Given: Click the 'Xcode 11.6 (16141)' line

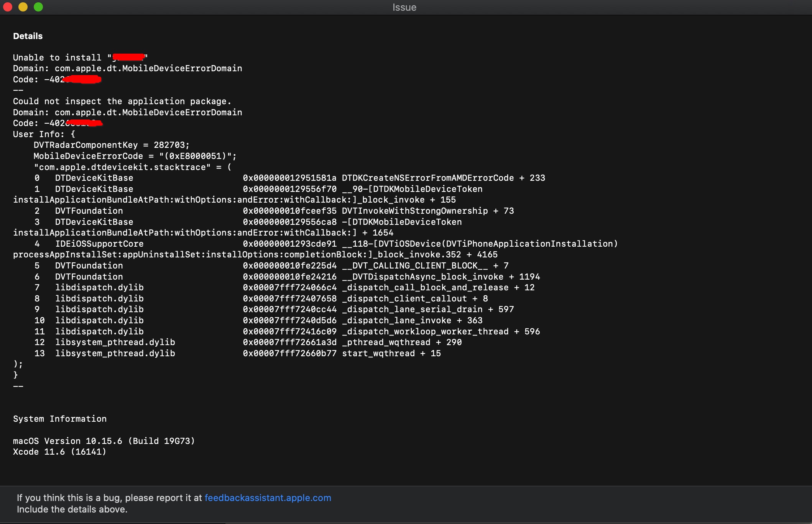Looking at the screenshot, I should [x=59, y=452].
